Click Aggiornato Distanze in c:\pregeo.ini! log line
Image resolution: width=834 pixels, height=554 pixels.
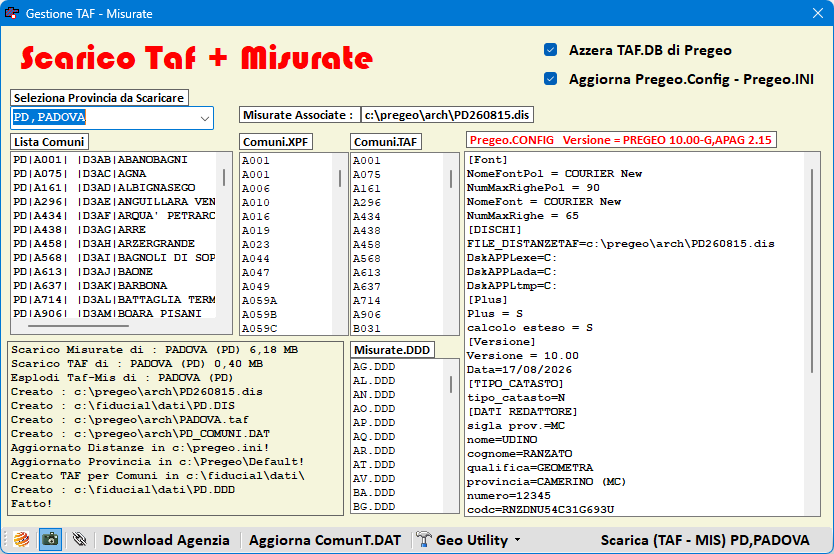(x=140, y=448)
